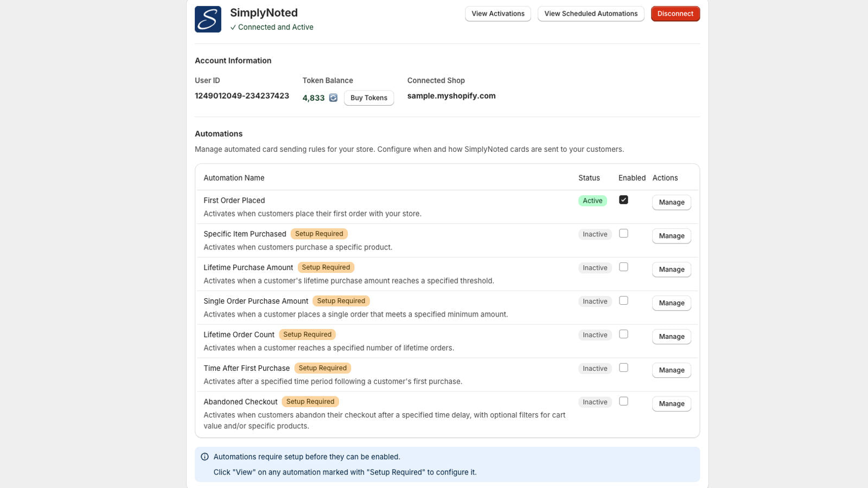Click the Buy Tokens button
Screen dimensions: 868x488
pos(368,98)
